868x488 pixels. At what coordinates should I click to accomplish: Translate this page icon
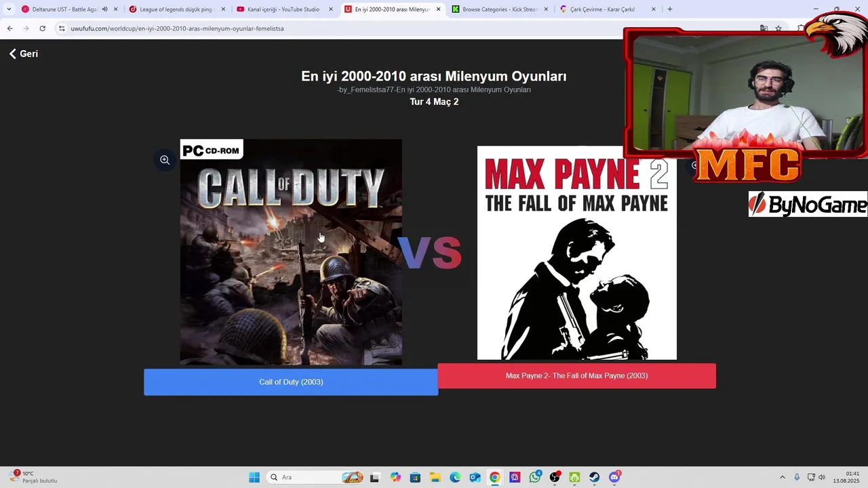click(764, 28)
